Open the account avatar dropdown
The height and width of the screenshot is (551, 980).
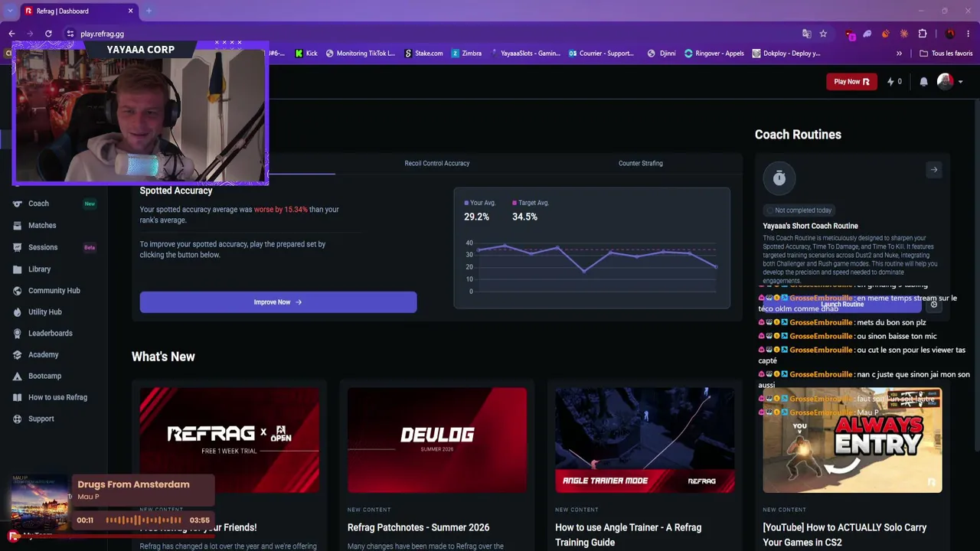[949, 82]
